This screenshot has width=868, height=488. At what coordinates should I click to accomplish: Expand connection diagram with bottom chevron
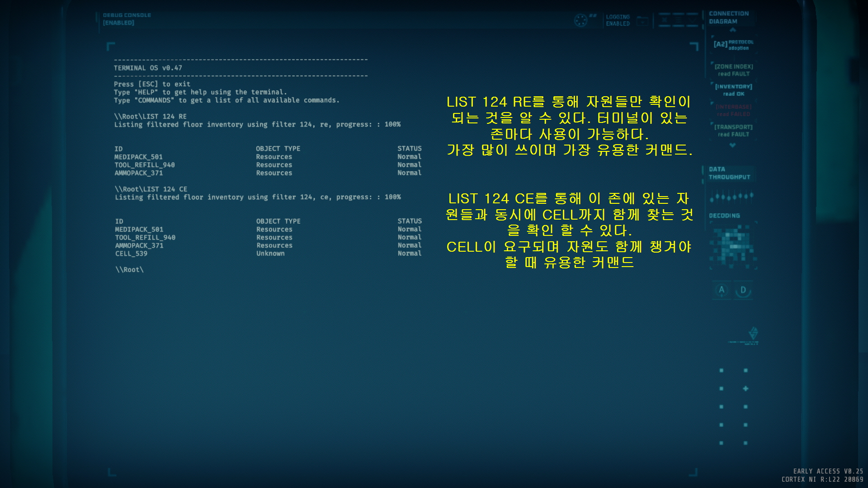[732, 145]
